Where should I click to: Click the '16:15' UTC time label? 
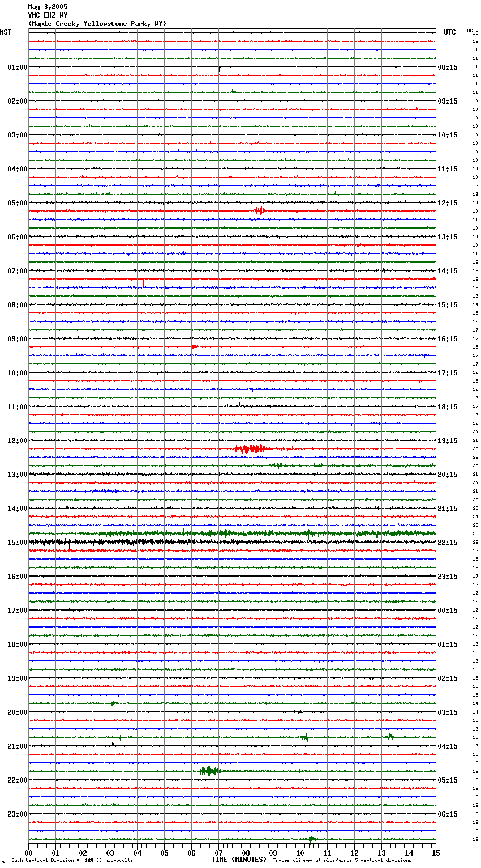448,339
